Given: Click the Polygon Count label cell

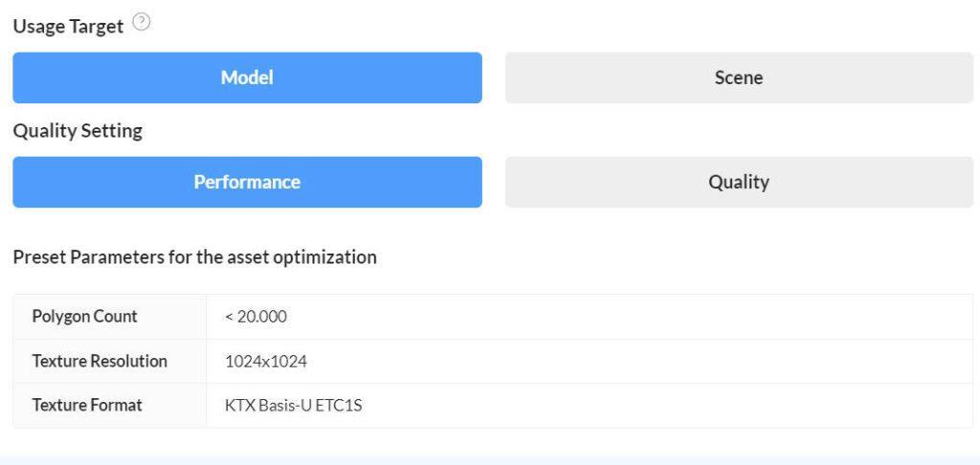Looking at the screenshot, I should pyautogui.click(x=85, y=316).
